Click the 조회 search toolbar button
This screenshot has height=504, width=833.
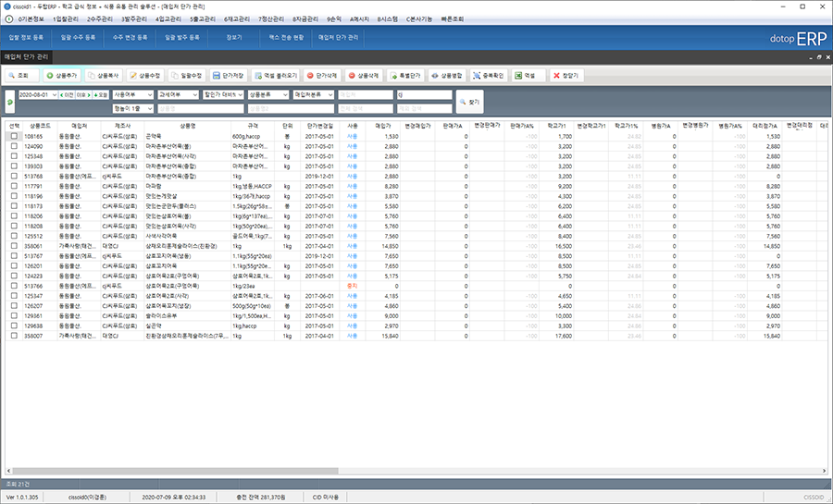(x=20, y=75)
